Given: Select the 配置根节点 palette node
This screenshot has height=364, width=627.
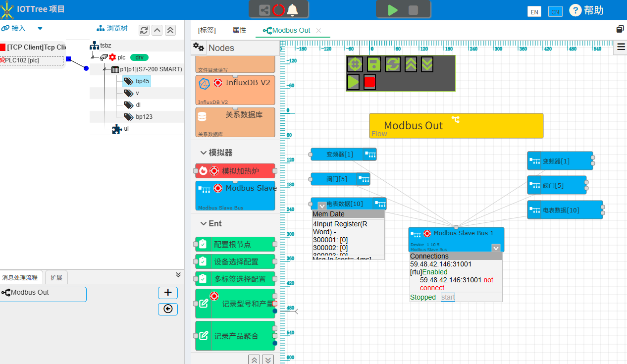Looking at the screenshot, I should (235, 244).
